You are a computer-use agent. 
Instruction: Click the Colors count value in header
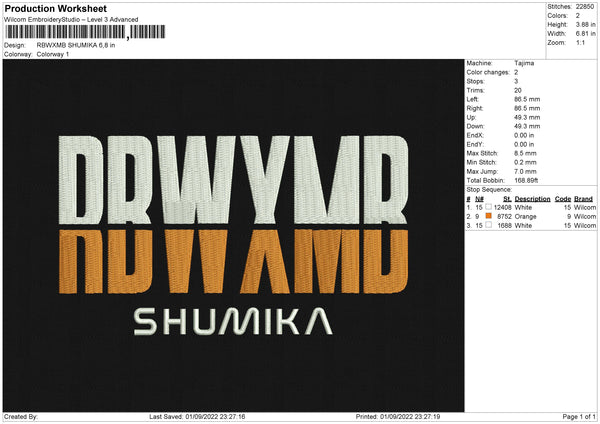pos(578,16)
